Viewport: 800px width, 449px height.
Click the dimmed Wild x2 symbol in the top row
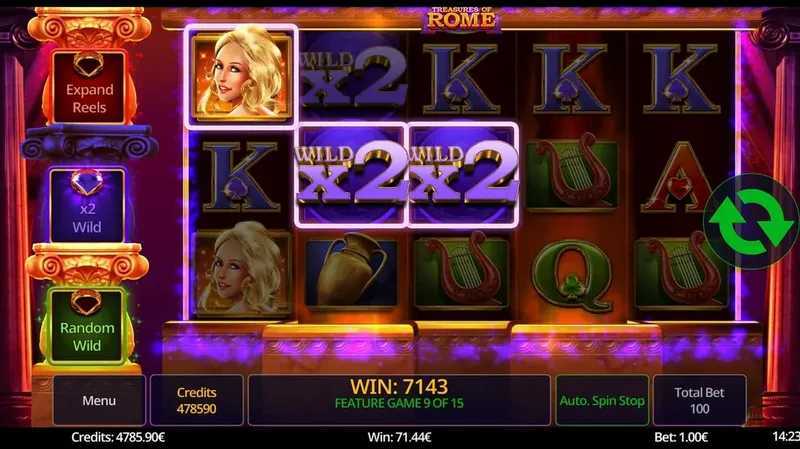tap(353, 77)
